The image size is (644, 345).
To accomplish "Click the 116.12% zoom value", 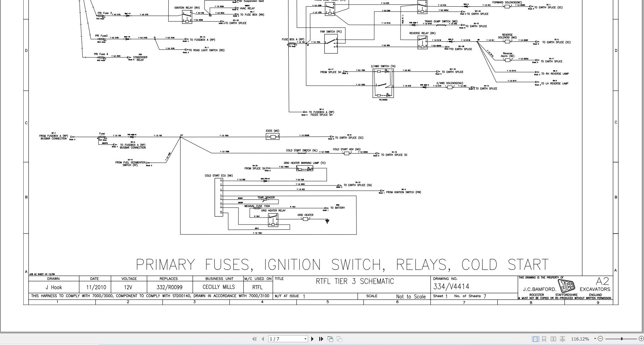I will (x=580, y=338).
